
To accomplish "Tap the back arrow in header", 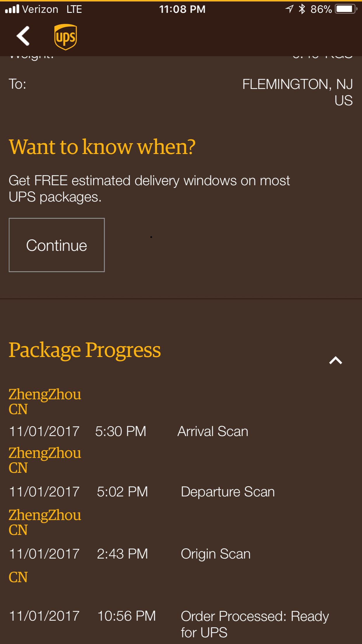I will [23, 36].
